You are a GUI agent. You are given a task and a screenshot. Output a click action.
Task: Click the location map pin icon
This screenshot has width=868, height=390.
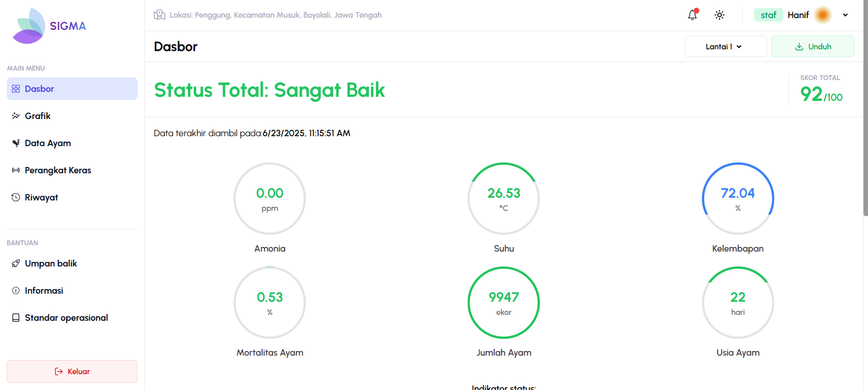click(159, 15)
